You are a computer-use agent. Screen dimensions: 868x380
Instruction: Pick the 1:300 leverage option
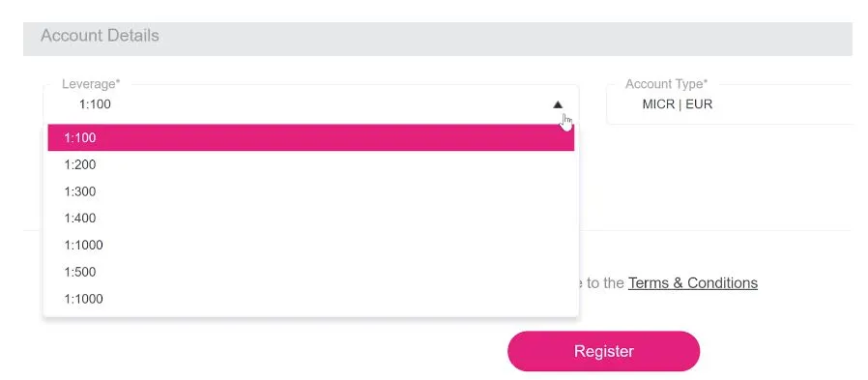point(310,191)
